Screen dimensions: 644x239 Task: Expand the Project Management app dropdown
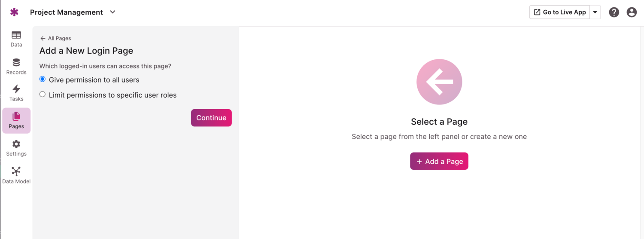click(112, 12)
